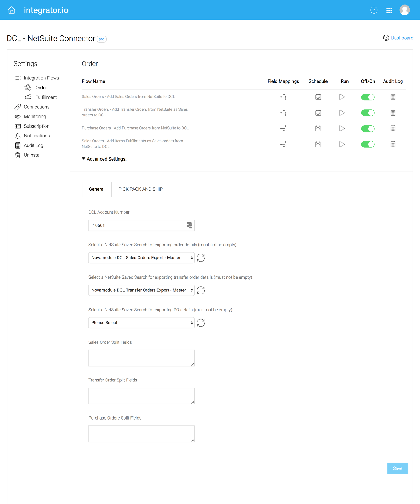Switch to the General tab
The height and width of the screenshot is (504, 420).
(97, 189)
